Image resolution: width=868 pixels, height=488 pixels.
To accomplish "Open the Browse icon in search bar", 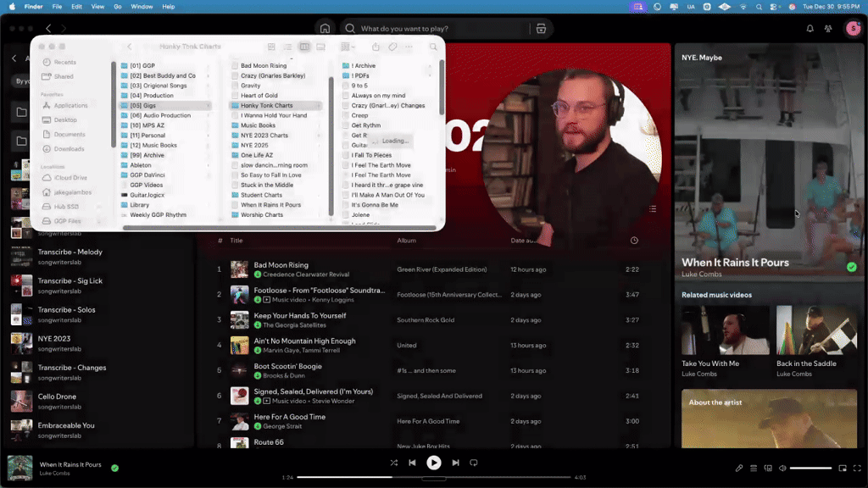I will 541,29.
